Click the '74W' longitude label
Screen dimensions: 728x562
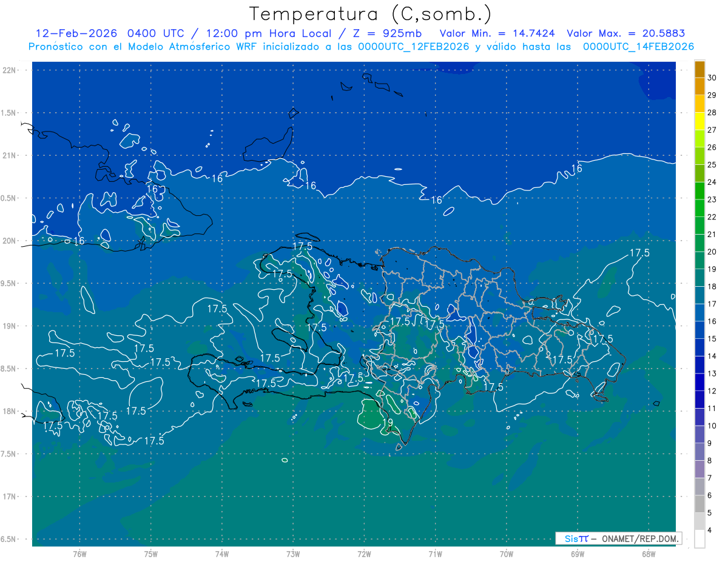click(222, 554)
